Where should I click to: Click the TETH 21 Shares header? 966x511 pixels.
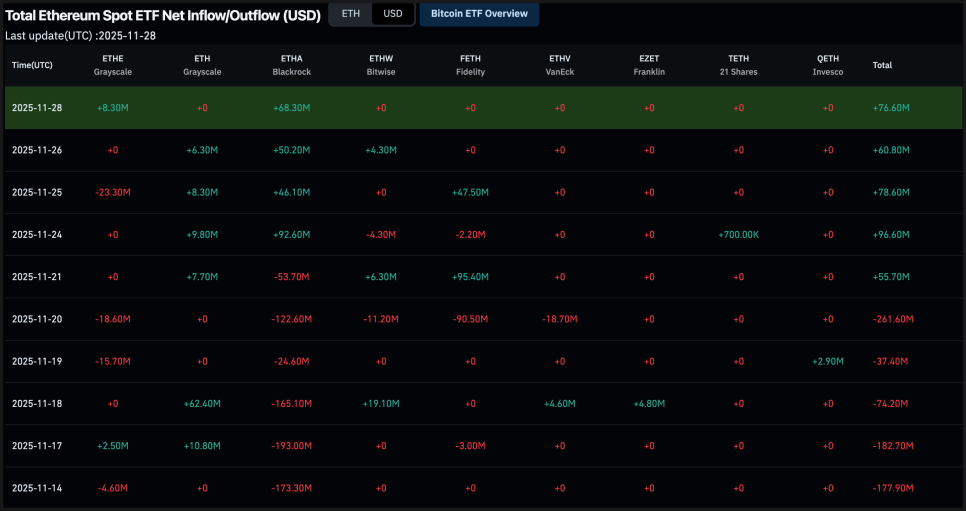(x=739, y=65)
